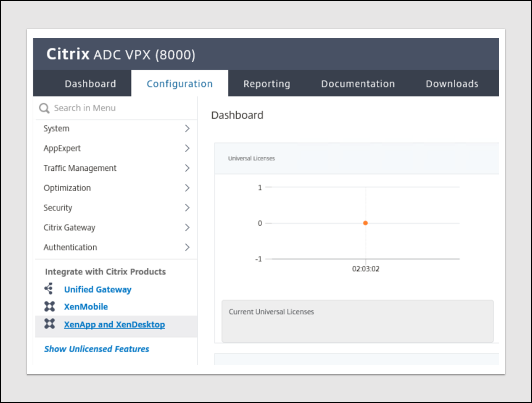Click Show Unlicensed Features link

pyautogui.click(x=97, y=349)
